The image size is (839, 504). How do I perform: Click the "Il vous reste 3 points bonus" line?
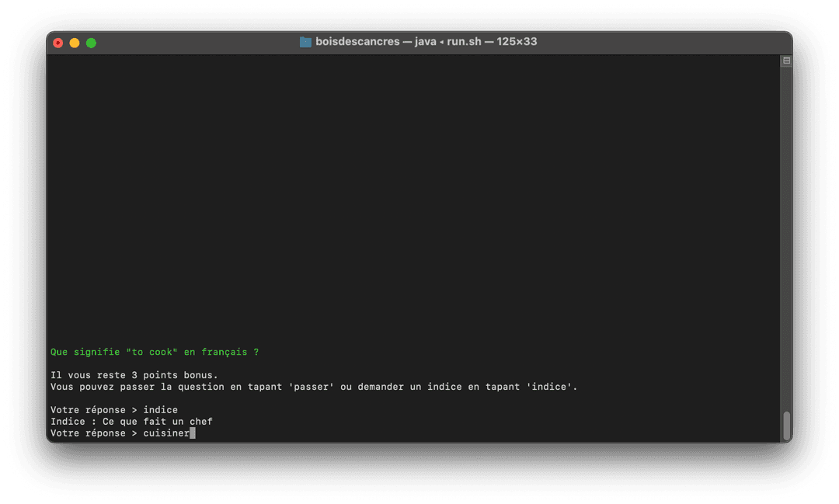coord(134,375)
